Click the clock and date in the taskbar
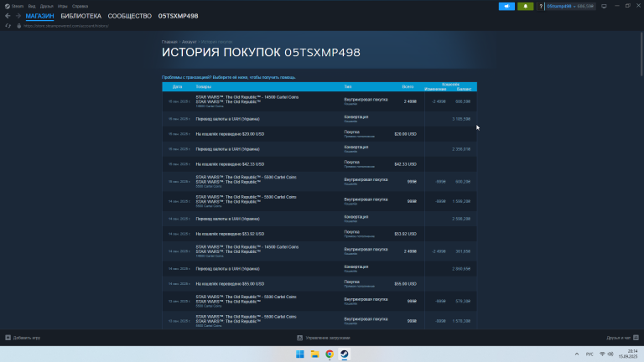This screenshot has height=362, width=644. tap(629, 354)
